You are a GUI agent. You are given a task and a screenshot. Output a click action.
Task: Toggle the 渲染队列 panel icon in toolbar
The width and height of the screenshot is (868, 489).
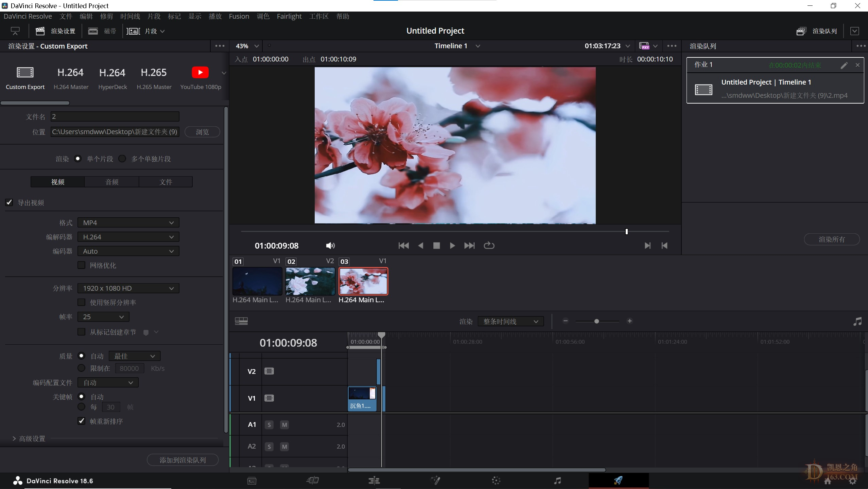[x=801, y=31]
